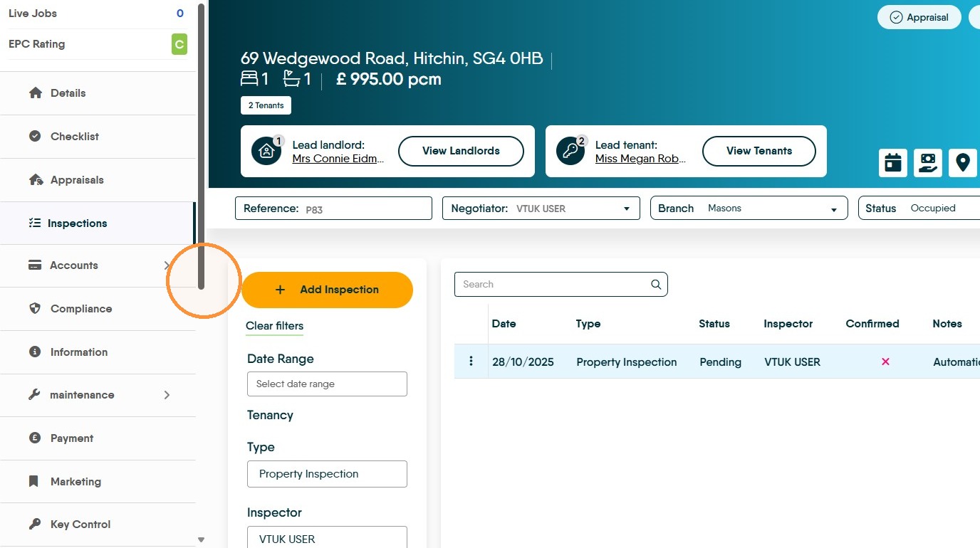The height and width of the screenshot is (548, 980).
Task: Open the Branch Masons dropdown
Action: click(x=749, y=209)
